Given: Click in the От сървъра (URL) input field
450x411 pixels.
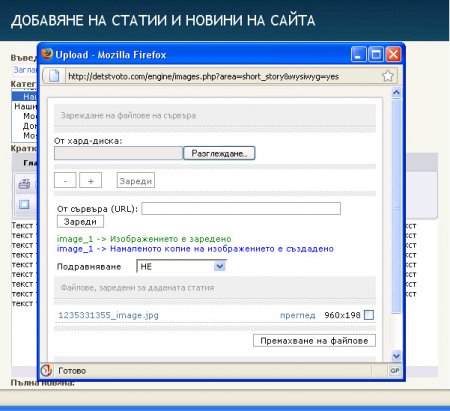Looking at the screenshot, I should point(241,209).
